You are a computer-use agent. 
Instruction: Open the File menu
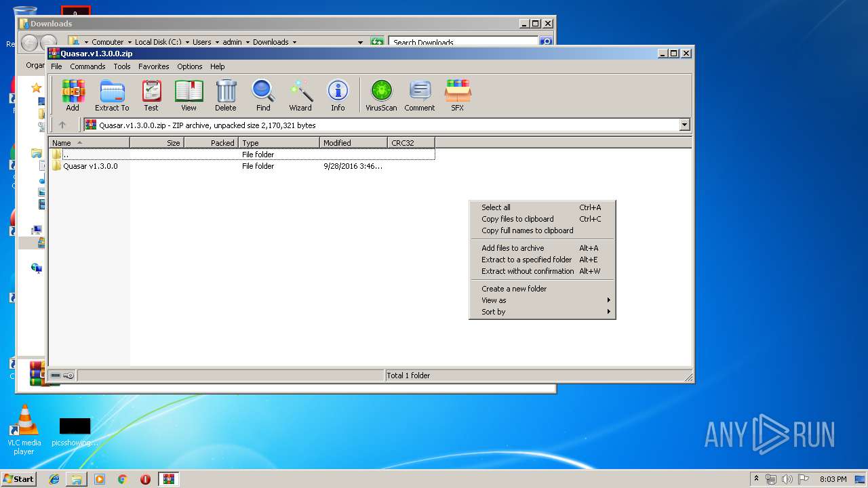(x=56, y=66)
